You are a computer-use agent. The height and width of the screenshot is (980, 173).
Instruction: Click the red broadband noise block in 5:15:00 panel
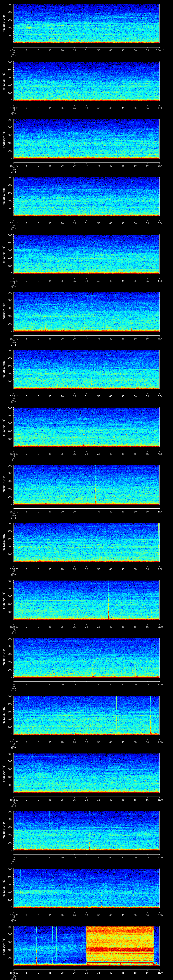coord(120,945)
